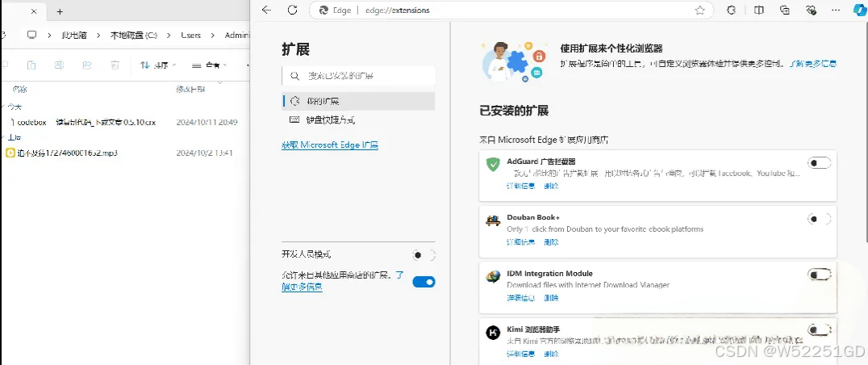This screenshot has width=868, height=365.
Task: Toggle the Douban Book+ extension switch
Action: (x=820, y=218)
